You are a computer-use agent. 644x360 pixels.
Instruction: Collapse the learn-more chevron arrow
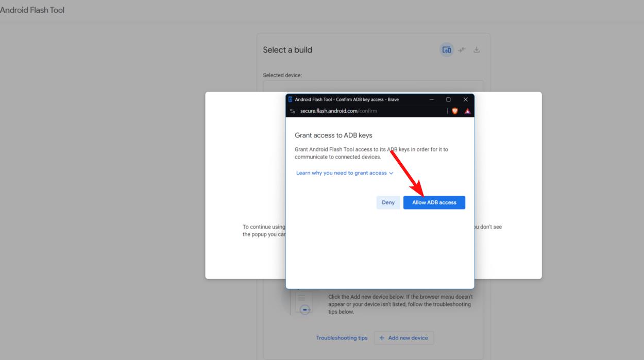point(391,173)
